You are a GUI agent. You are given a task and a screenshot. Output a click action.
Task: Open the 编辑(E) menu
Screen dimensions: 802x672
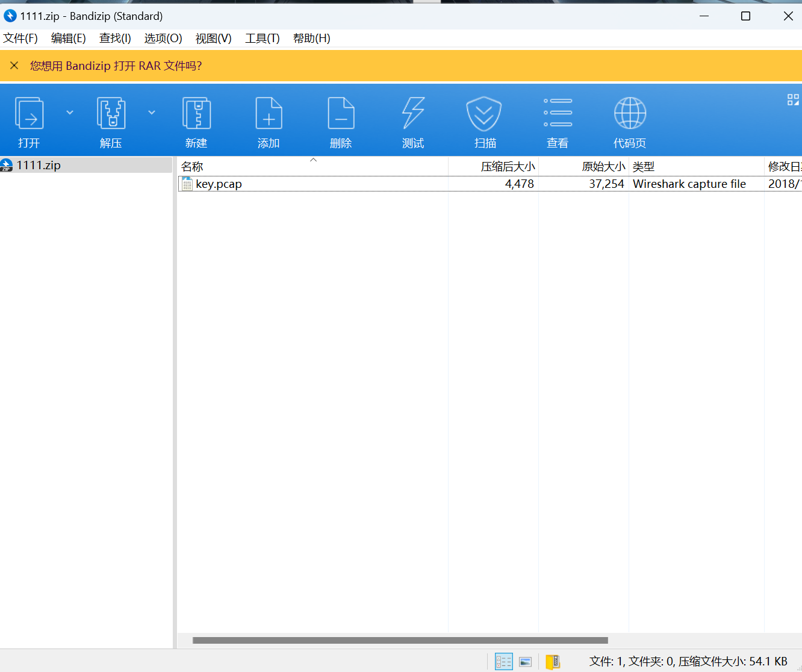(69, 39)
